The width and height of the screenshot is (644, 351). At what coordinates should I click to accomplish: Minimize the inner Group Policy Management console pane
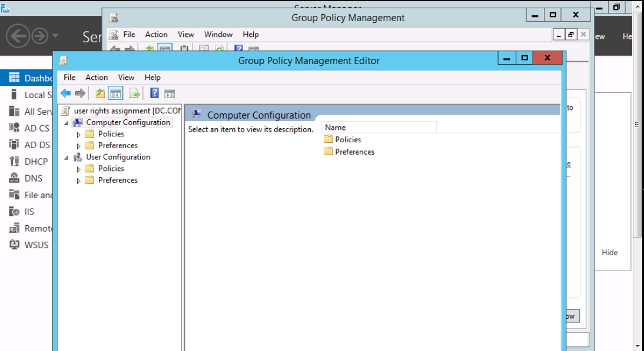(559, 35)
